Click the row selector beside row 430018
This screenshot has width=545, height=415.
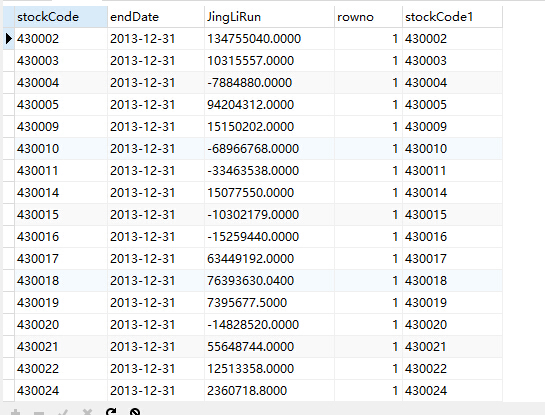(x=9, y=280)
